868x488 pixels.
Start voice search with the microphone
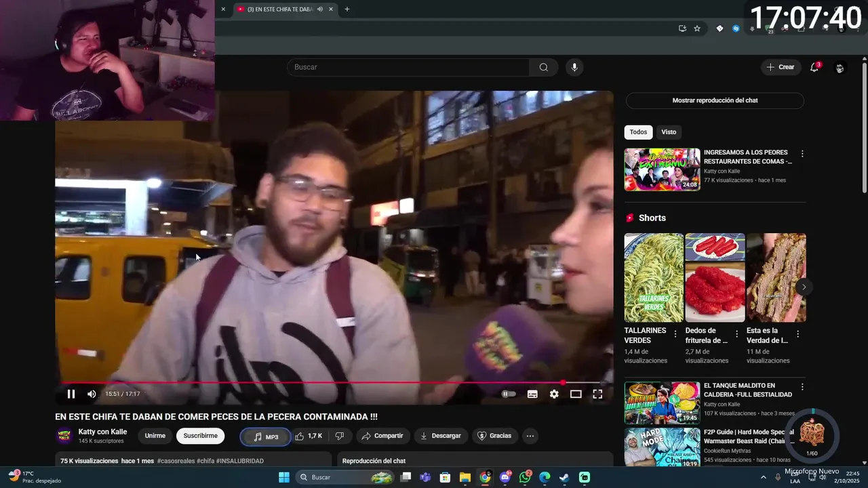click(x=574, y=67)
